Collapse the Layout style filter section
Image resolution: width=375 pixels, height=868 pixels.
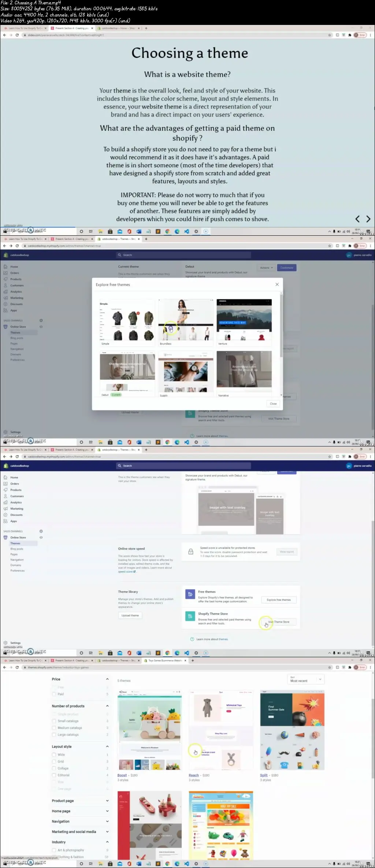(x=107, y=746)
